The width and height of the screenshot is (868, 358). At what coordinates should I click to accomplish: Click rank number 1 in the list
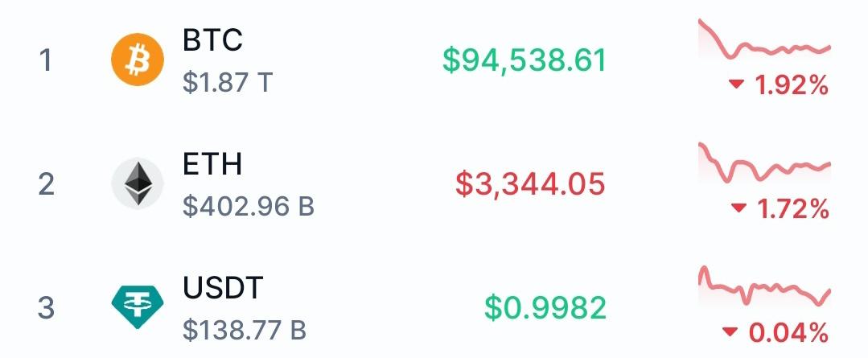(x=47, y=60)
